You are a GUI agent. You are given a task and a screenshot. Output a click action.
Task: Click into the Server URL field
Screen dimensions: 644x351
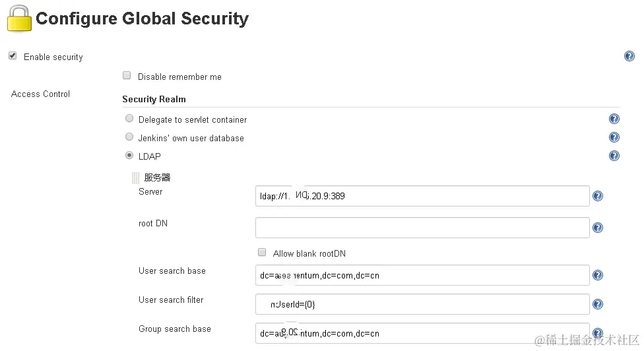422,196
